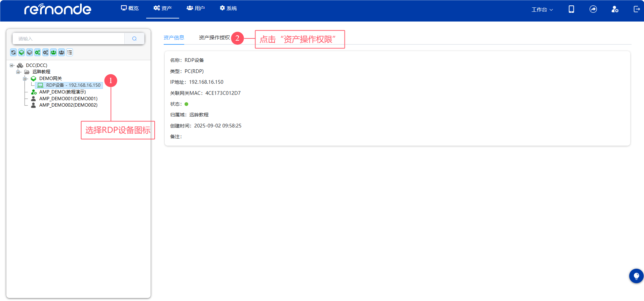Open the 系统 menu in top navigation
Image resolution: width=644 pixels, height=301 pixels.
click(228, 8)
